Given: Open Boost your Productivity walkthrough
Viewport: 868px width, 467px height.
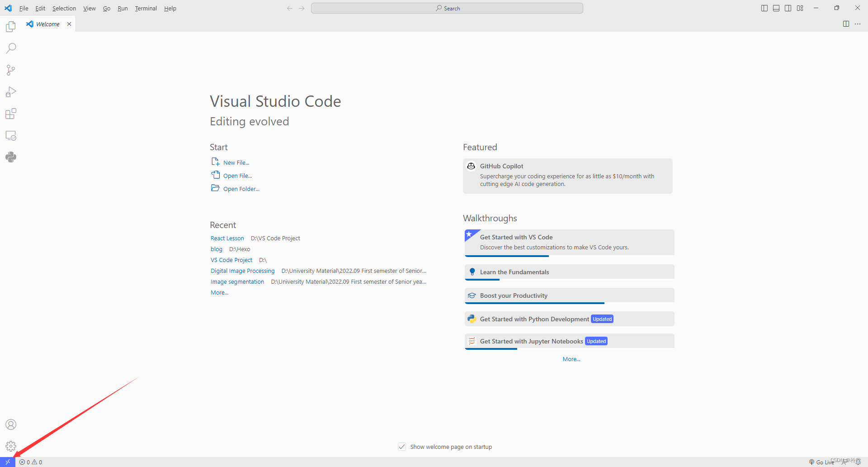Looking at the screenshot, I should [570, 295].
